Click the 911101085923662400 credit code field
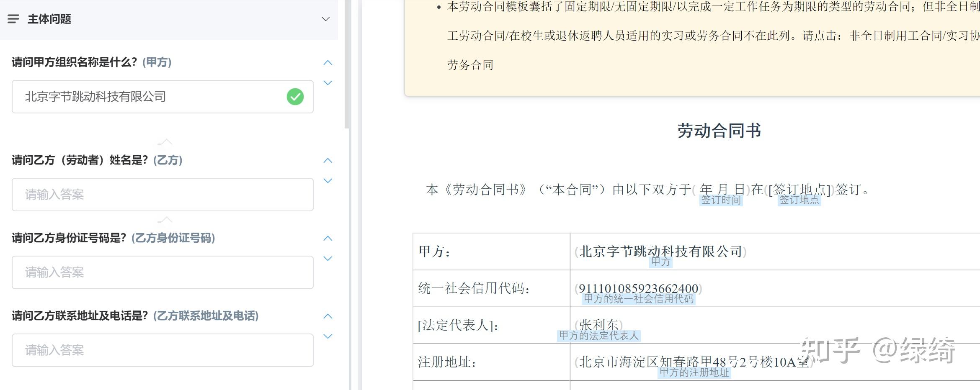Screen dimensions: 980x390 [638, 288]
